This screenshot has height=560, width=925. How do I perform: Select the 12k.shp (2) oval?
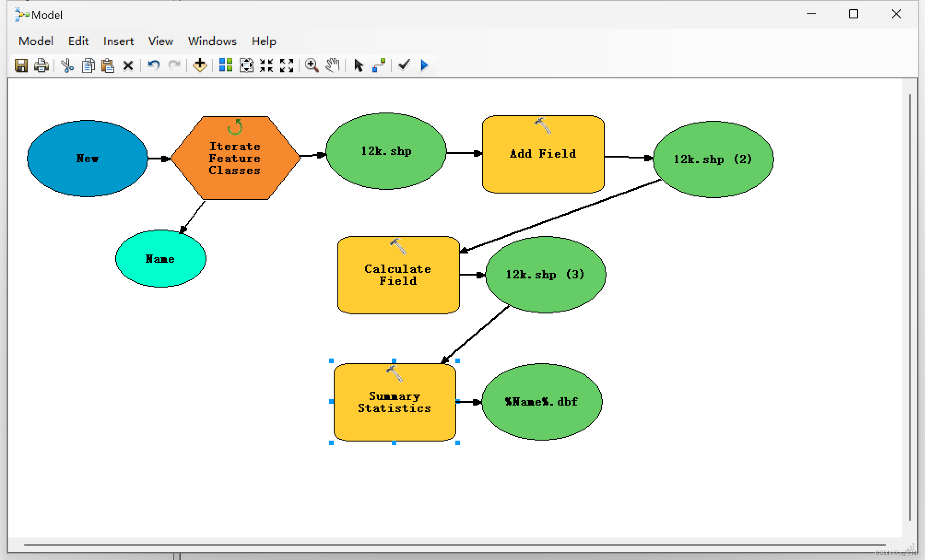pos(713,159)
